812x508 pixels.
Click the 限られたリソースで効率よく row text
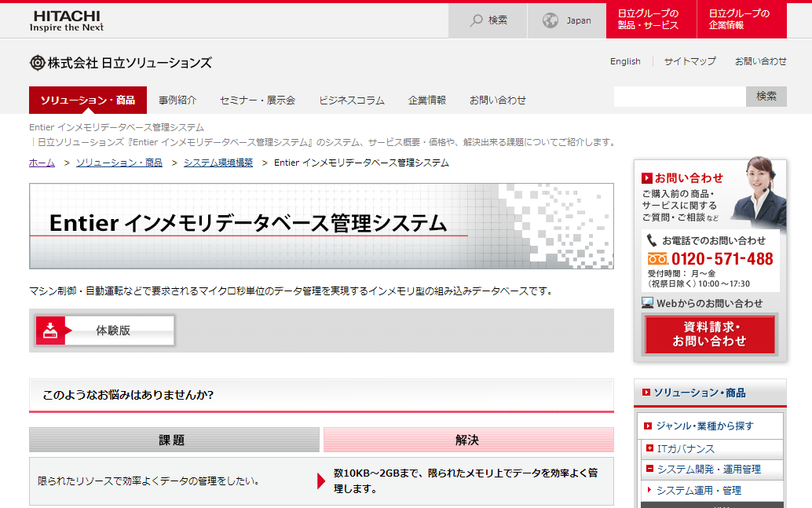click(148, 481)
